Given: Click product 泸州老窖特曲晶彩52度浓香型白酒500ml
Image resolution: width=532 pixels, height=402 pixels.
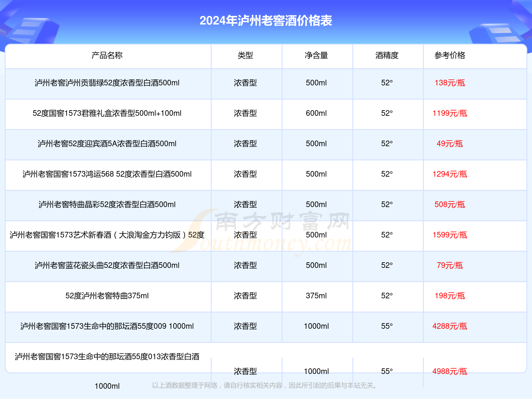Looking at the screenshot, I should pos(107,205).
